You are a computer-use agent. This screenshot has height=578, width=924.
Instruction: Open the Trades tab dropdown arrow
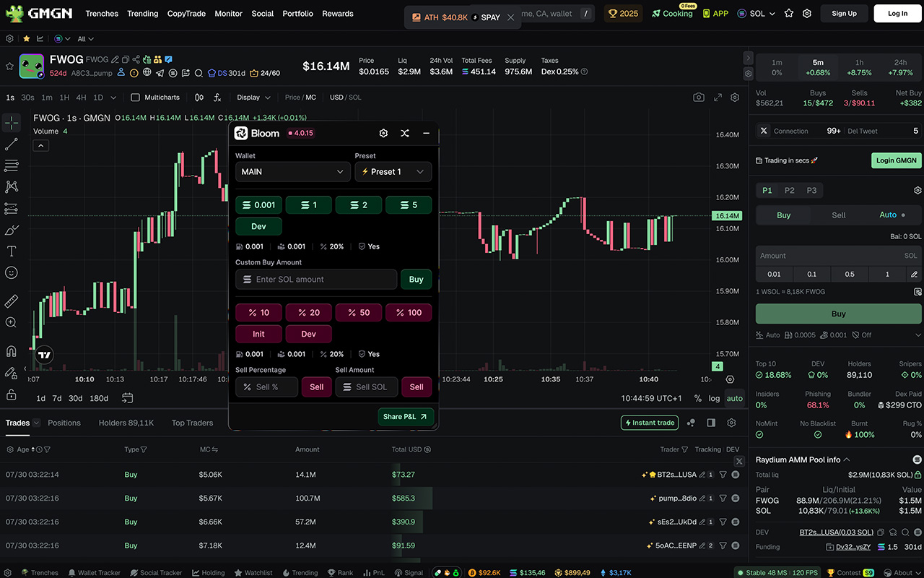click(x=36, y=423)
